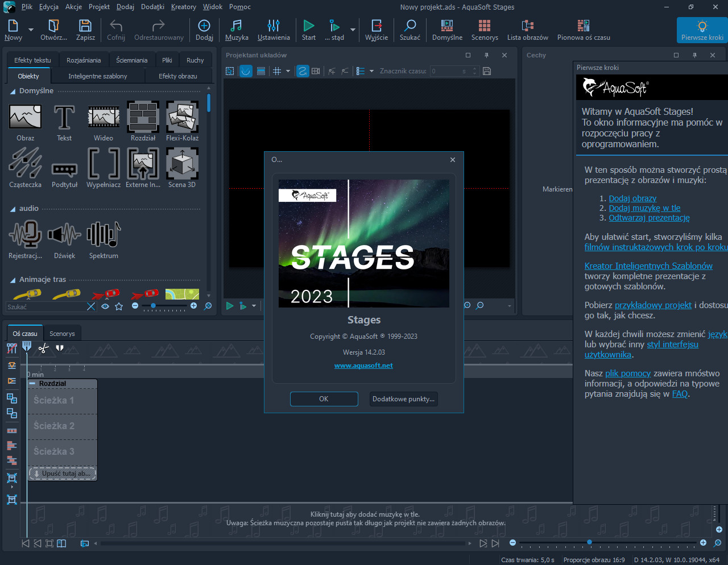
Task: Collapse the Domyślne objects group
Action: [13, 92]
